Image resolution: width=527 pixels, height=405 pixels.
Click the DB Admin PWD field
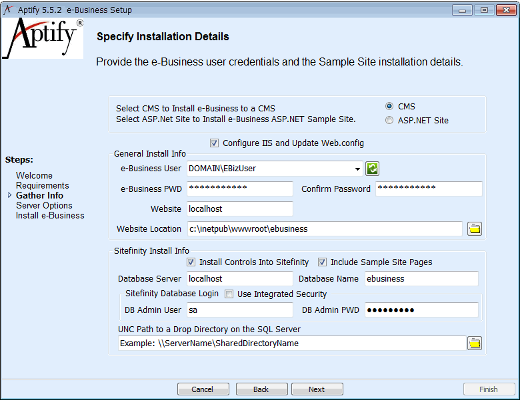421,310
